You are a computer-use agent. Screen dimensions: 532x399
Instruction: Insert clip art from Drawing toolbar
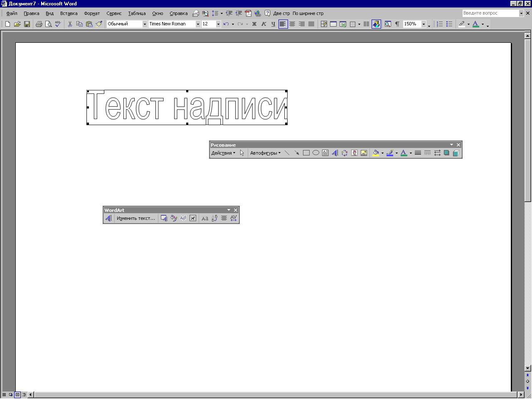(354, 153)
